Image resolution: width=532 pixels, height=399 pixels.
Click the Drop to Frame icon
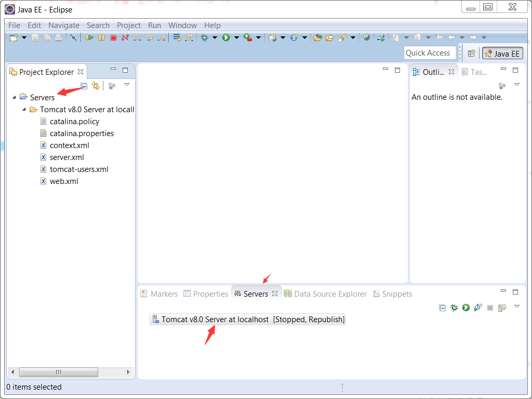pos(177,37)
